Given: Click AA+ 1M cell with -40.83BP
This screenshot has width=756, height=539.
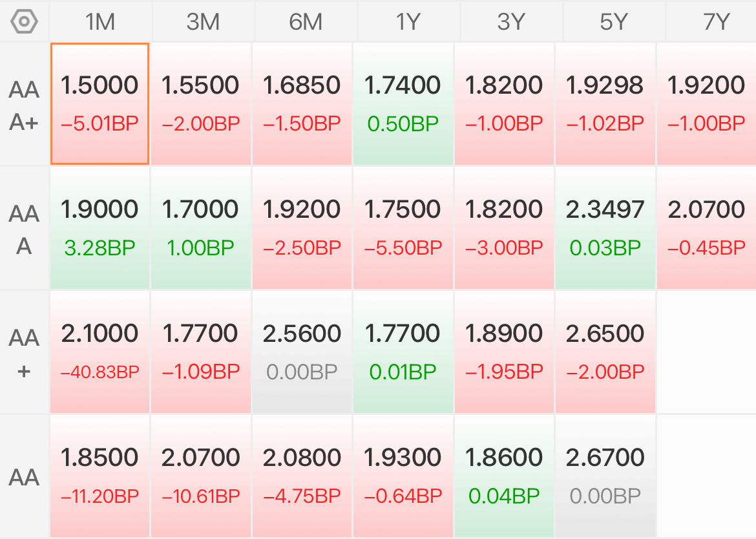Looking at the screenshot, I should coord(100,352).
